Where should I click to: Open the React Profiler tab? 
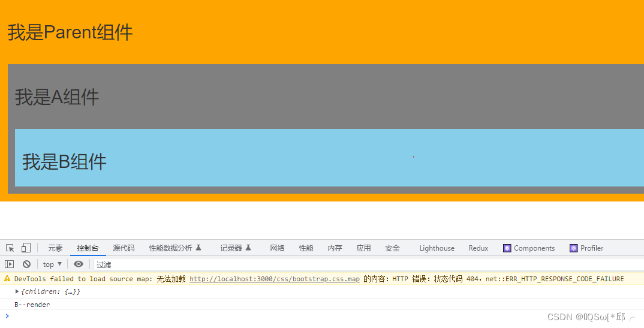click(586, 248)
